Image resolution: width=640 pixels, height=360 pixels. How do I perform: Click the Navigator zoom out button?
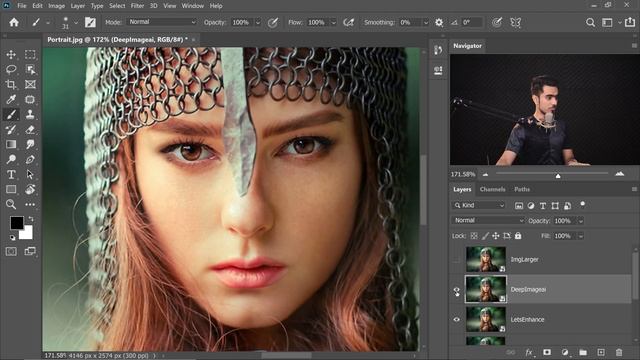point(485,174)
